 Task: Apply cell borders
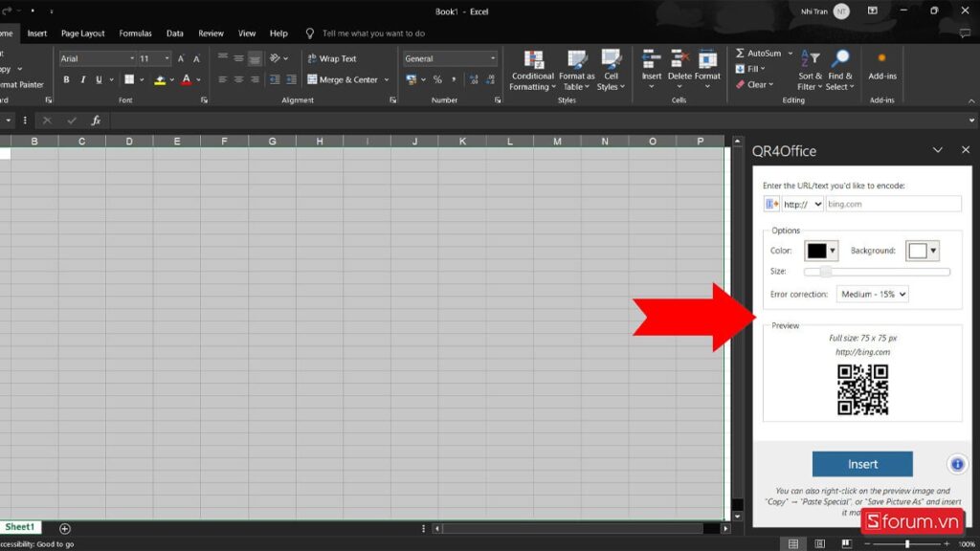(129, 80)
